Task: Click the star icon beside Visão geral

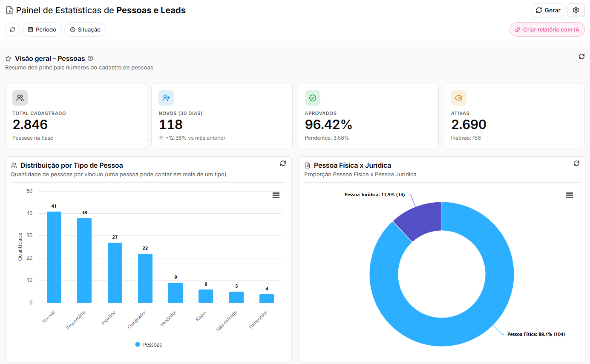Action: tap(9, 59)
